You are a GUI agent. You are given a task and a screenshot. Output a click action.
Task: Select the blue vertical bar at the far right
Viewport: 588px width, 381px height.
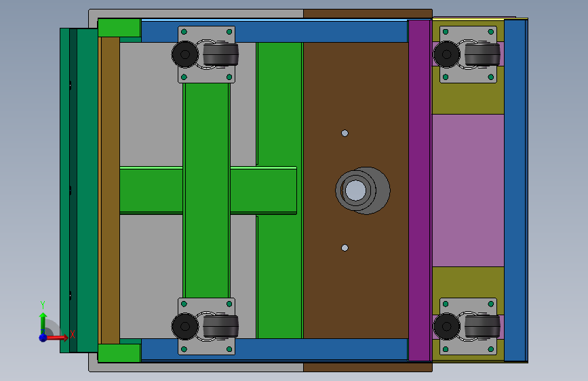tap(515, 190)
